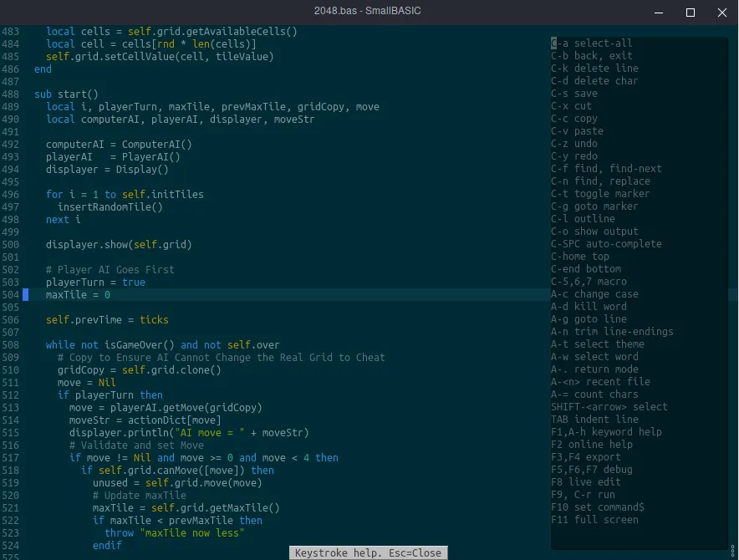Click the 'F11 full screen' entry
This screenshot has height=560, width=739.
(x=594, y=519)
